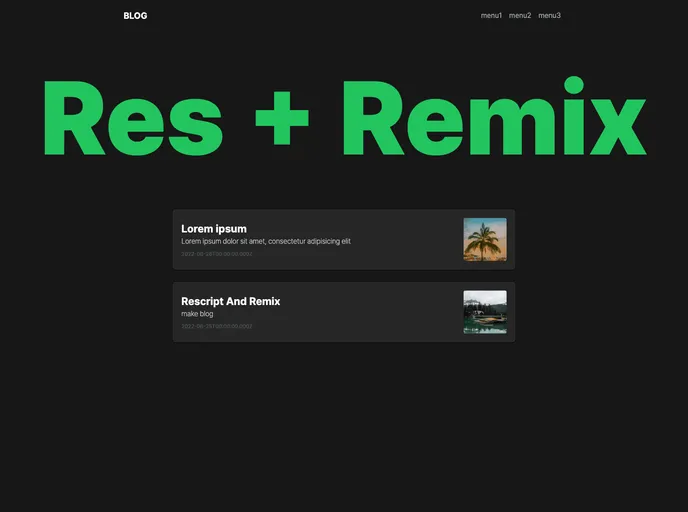
Task: Click the date under Lorem ipsum post
Action: pyautogui.click(x=216, y=254)
